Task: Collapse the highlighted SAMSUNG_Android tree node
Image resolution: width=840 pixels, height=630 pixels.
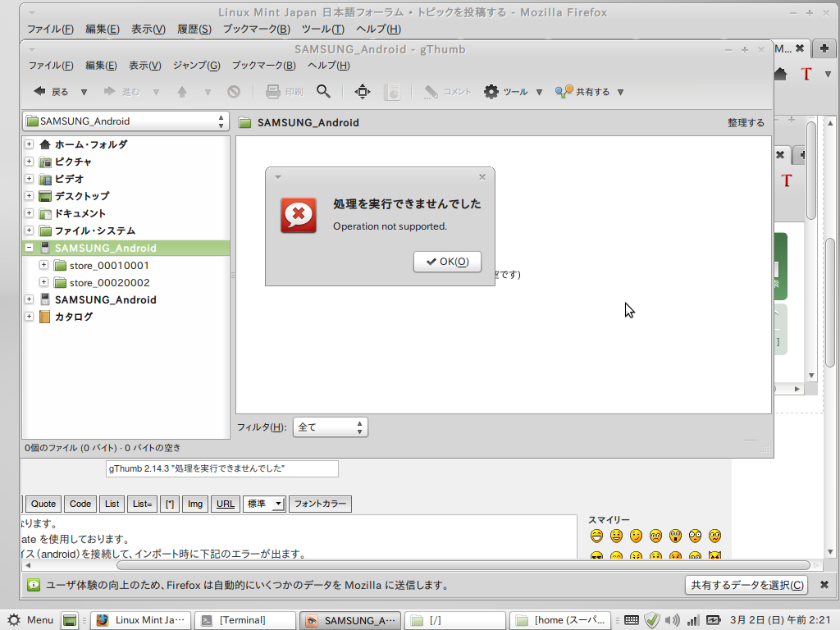Action: pyautogui.click(x=30, y=248)
